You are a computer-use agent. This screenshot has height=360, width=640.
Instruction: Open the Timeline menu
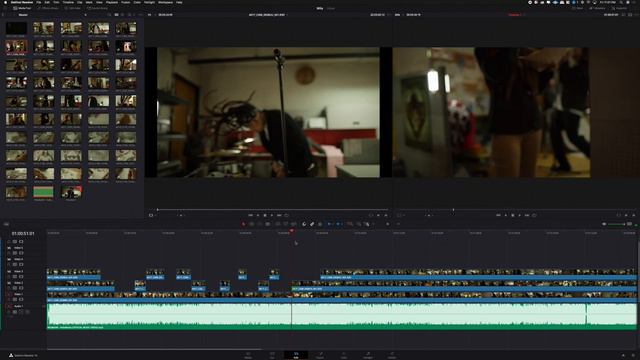tap(68, 2)
